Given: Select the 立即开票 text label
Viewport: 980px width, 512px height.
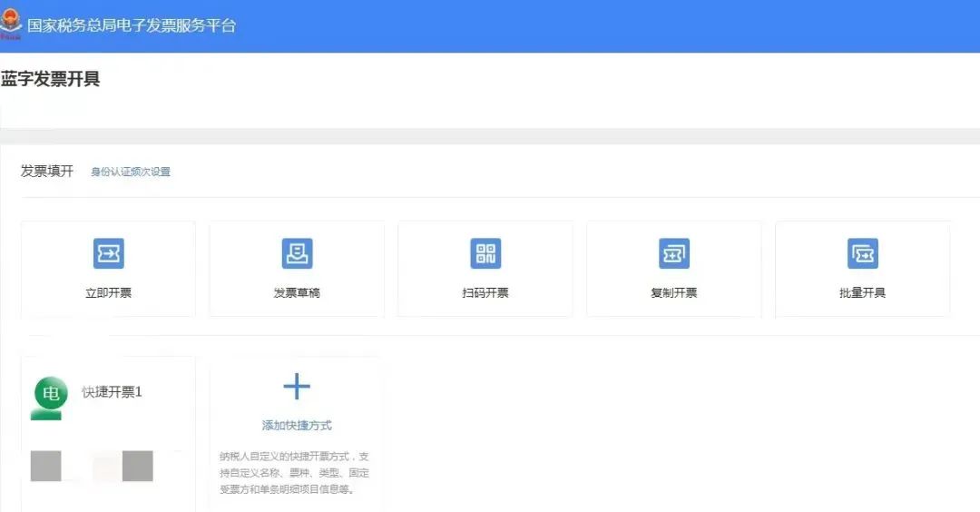Looking at the screenshot, I should coord(108,293).
